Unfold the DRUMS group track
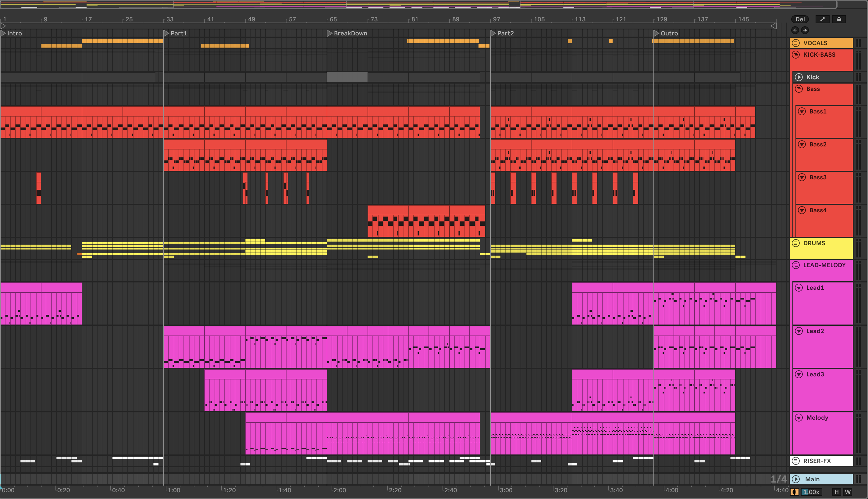Screen dimensions: 868x499 (x=796, y=243)
